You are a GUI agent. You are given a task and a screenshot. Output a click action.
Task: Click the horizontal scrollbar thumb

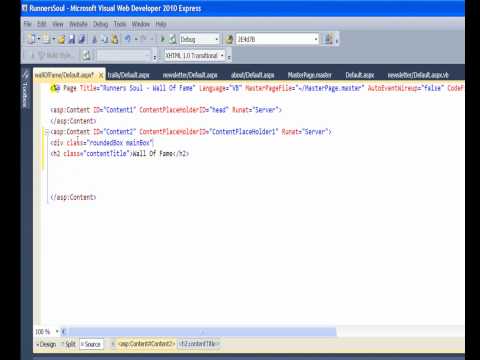[x=202, y=331]
